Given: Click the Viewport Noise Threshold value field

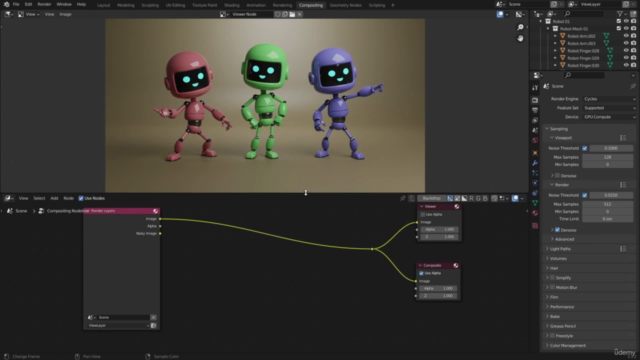Looking at the screenshot, I should 611,148.
